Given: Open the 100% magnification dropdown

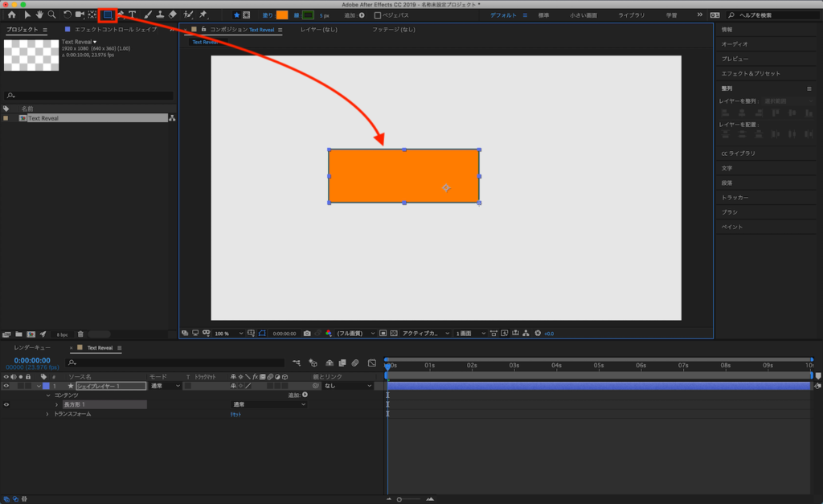Looking at the screenshot, I should click(x=227, y=333).
